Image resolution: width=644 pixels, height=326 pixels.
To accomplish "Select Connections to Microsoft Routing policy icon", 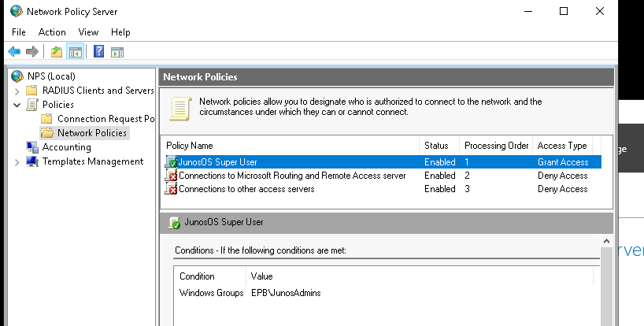I will [172, 176].
